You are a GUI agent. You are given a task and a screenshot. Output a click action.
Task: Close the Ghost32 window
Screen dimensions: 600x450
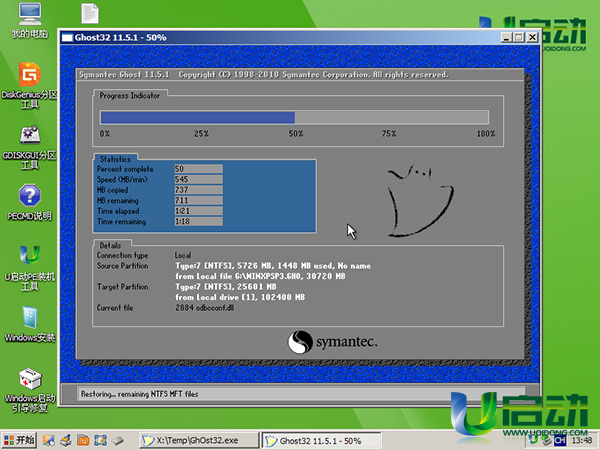pos(532,38)
